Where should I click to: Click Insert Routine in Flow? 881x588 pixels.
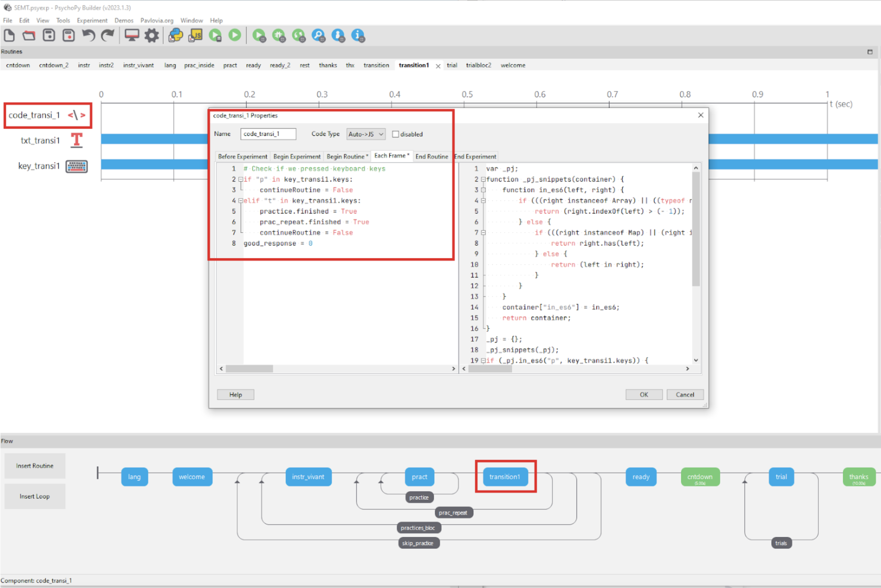point(34,466)
